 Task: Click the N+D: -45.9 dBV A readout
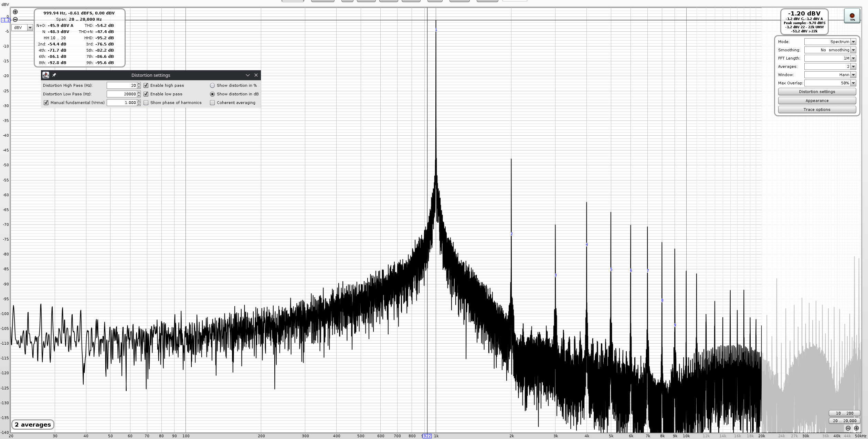tap(55, 25)
